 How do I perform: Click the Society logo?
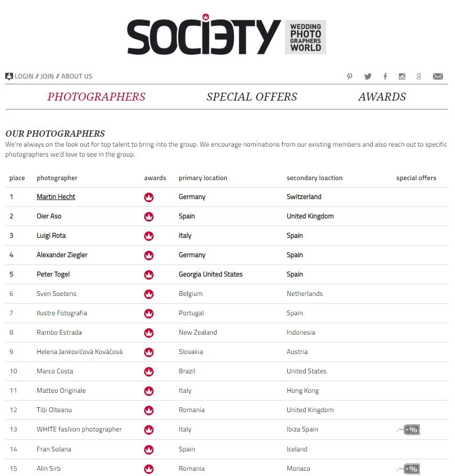tap(226, 37)
